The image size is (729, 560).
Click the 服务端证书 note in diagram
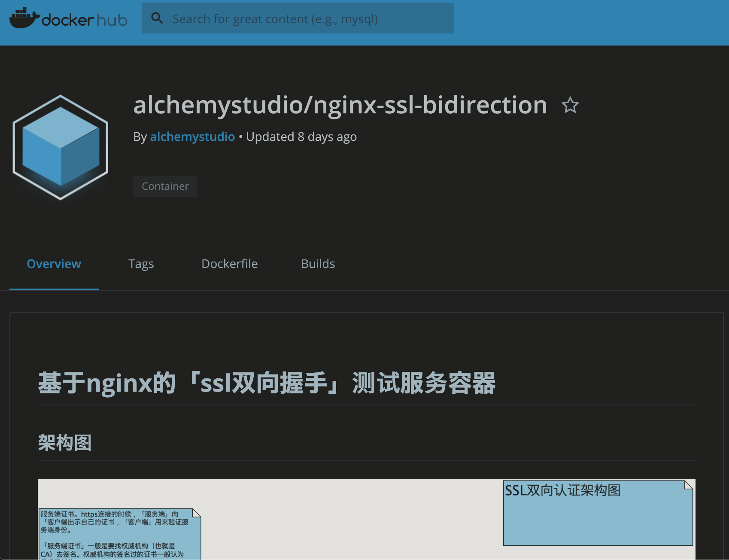(x=119, y=534)
